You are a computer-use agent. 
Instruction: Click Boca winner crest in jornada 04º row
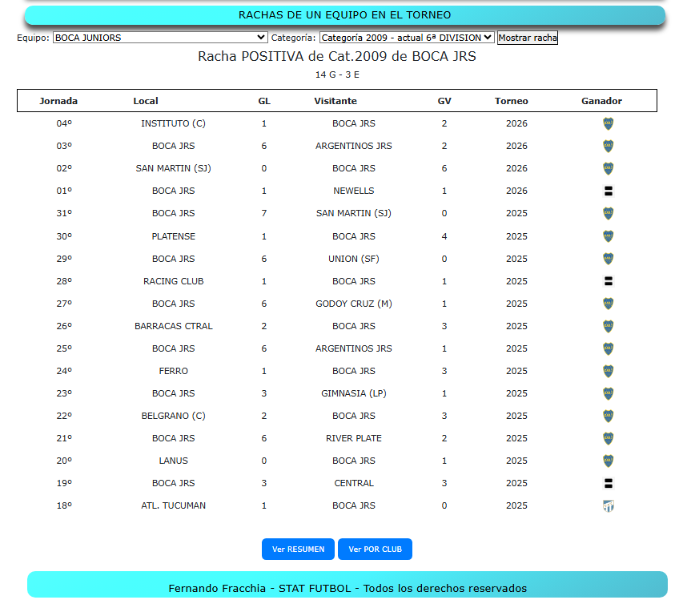(608, 123)
